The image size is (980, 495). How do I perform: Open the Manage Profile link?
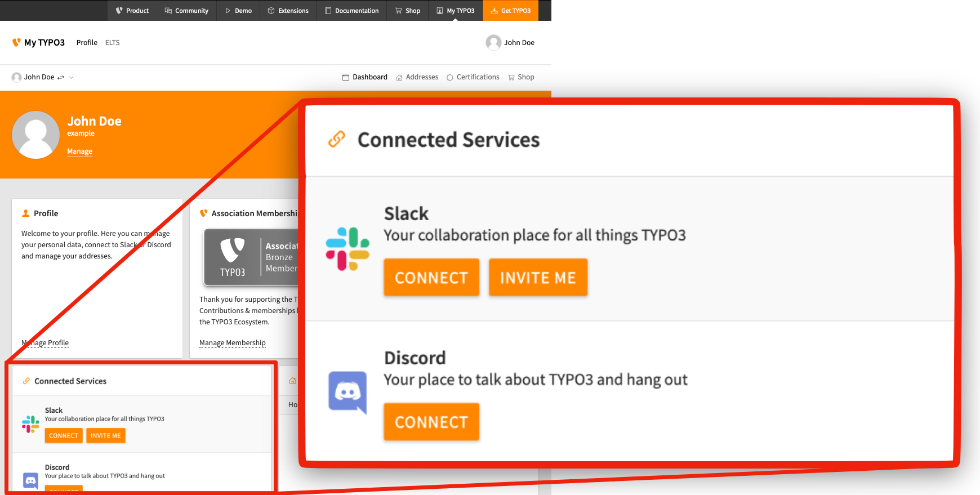tap(45, 343)
